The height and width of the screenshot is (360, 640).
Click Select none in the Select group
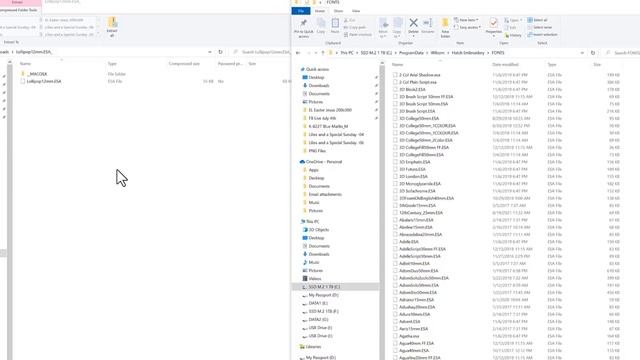point(540,27)
